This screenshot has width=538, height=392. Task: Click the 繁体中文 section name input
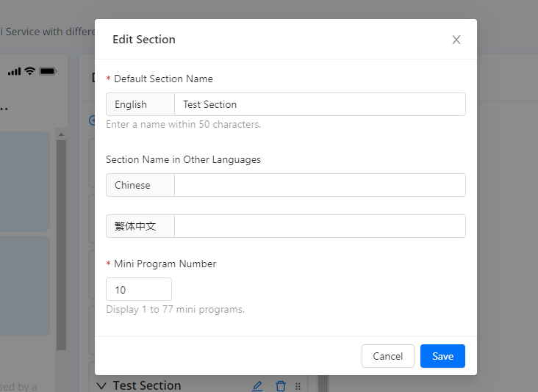[319, 226]
